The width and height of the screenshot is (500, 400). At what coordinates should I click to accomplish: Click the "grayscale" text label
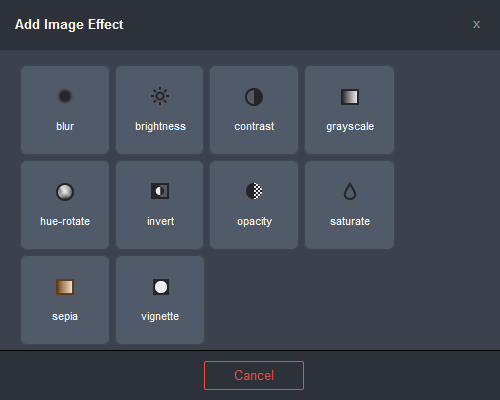pyautogui.click(x=350, y=127)
